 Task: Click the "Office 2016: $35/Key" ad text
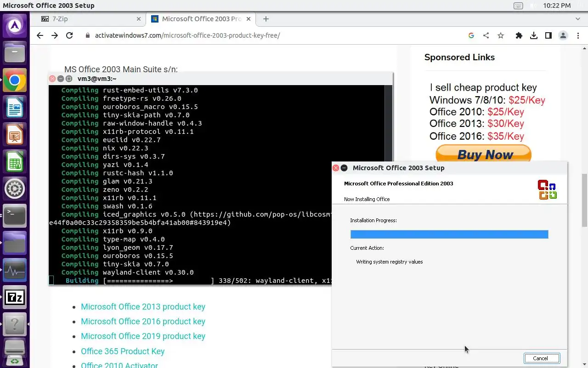pos(477,136)
